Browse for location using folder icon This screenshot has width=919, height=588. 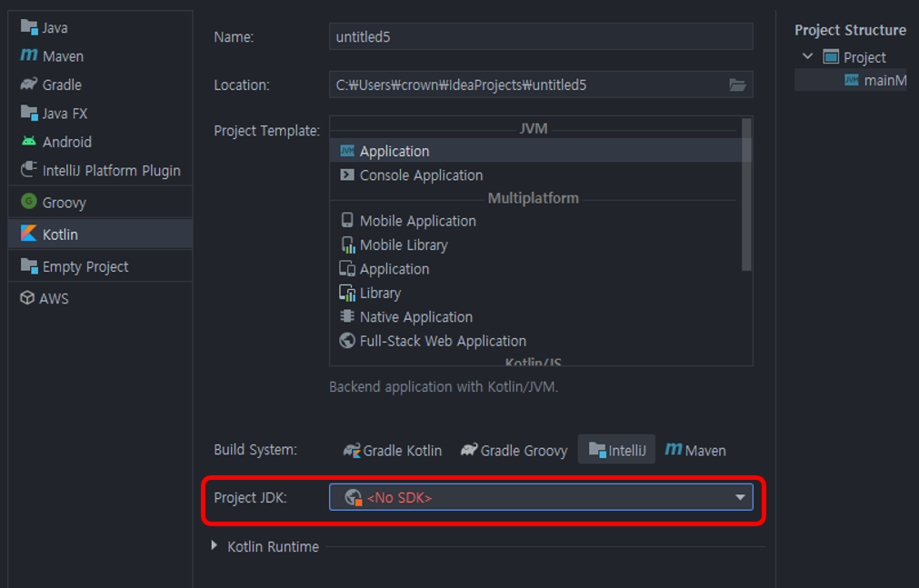pos(737,85)
